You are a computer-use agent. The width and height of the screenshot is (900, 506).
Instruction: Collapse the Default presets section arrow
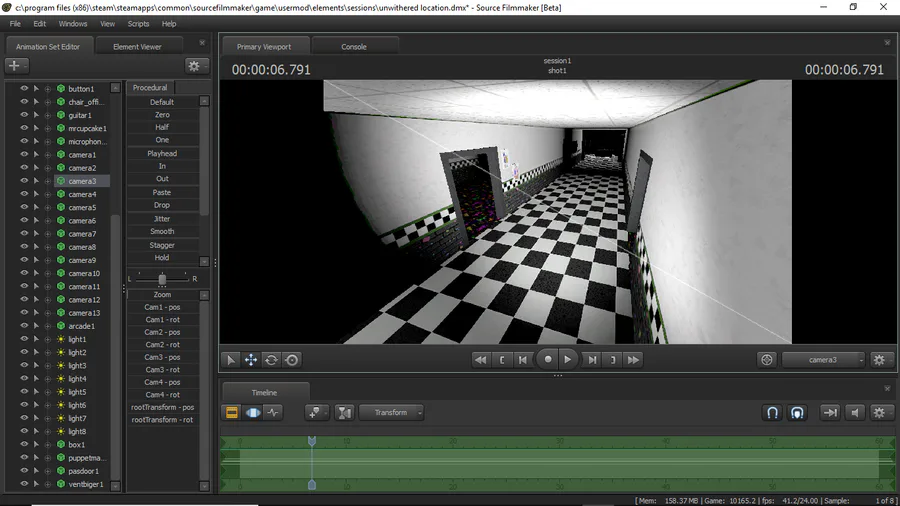204,102
